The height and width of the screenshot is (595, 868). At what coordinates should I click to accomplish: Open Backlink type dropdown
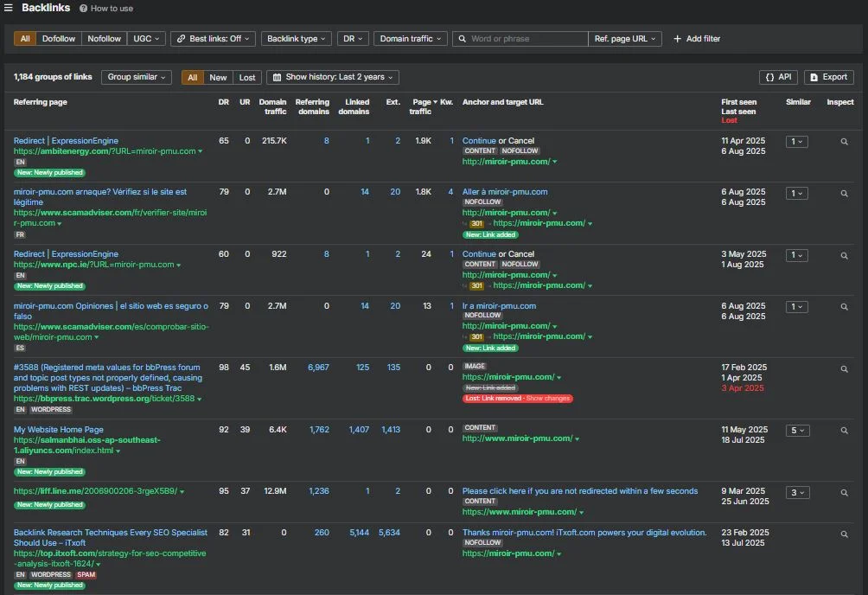coord(297,39)
